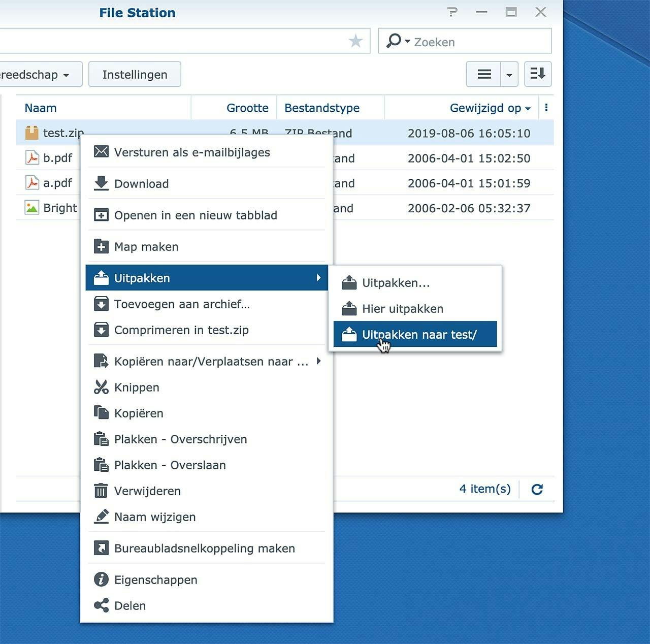This screenshot has width=650, height=644.
Task: Click the File Station window title
Action: [137, 13]
